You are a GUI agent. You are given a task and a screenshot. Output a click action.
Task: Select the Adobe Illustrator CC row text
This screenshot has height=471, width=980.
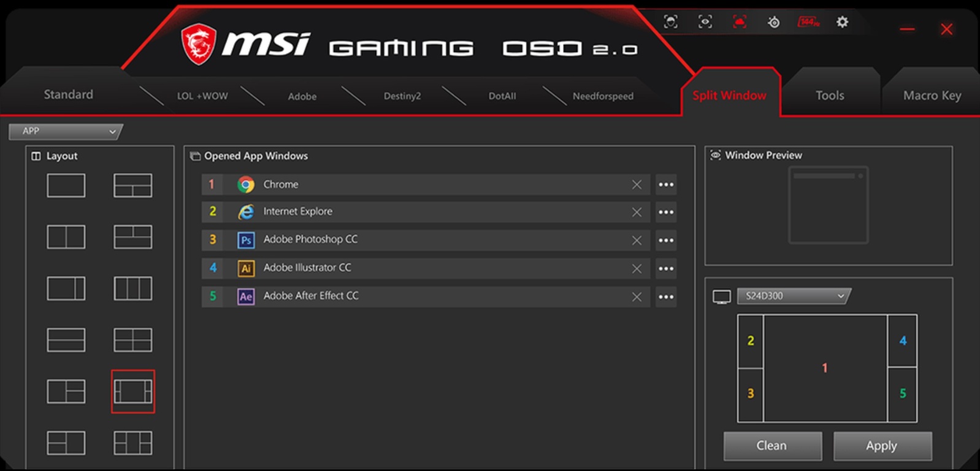click(x=307, y=267)
